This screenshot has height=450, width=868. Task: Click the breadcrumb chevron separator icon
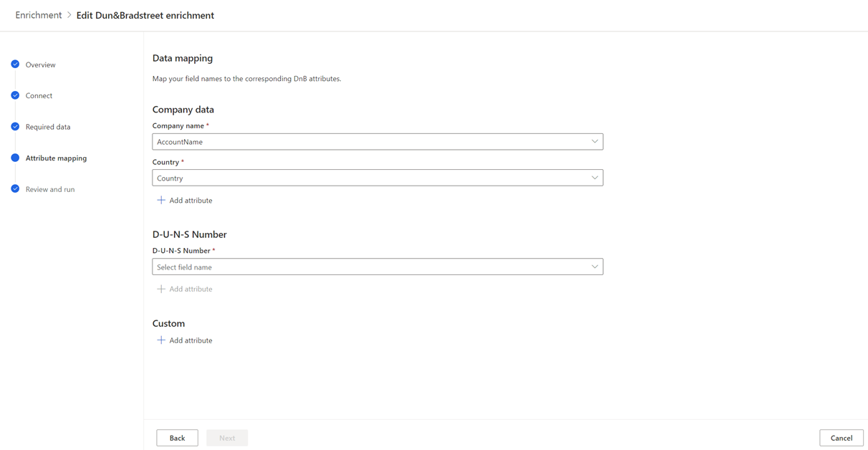(x=69, y=15)
